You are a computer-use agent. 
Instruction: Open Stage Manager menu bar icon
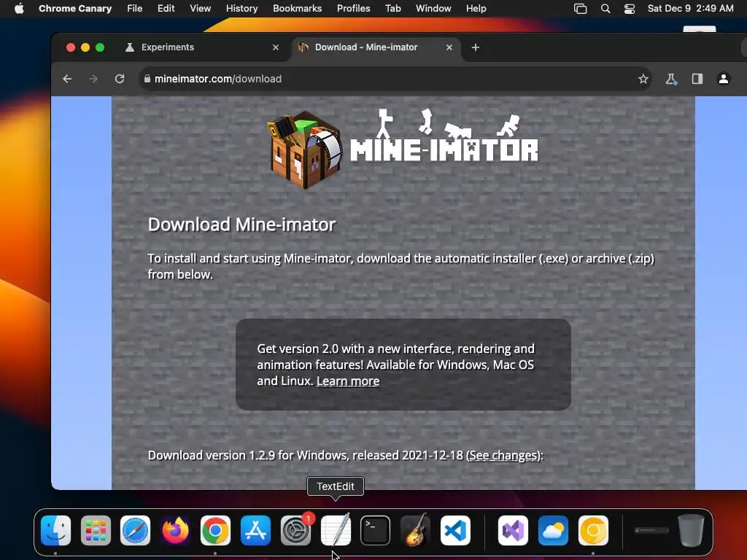pyautogui.click(x=580, y=9)
